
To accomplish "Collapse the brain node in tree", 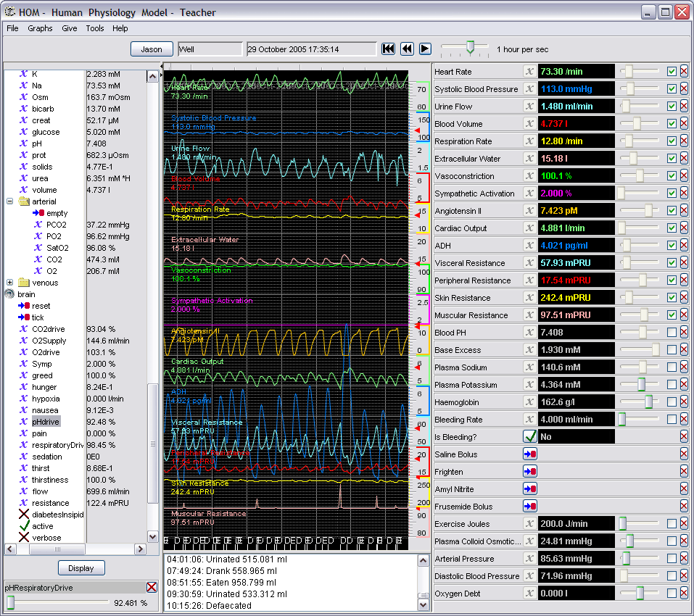I will (10, 294).
